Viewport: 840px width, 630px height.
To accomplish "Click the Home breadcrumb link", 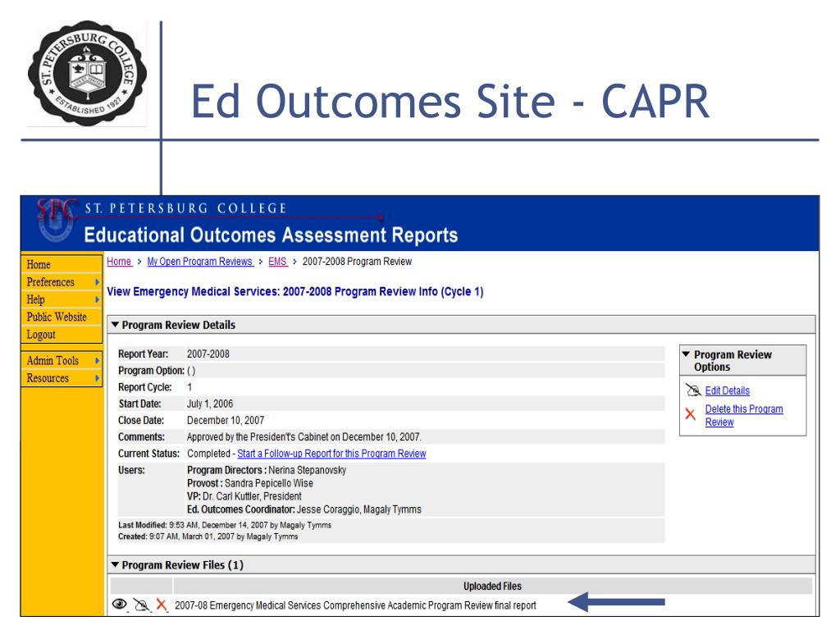I will [119, 262].
